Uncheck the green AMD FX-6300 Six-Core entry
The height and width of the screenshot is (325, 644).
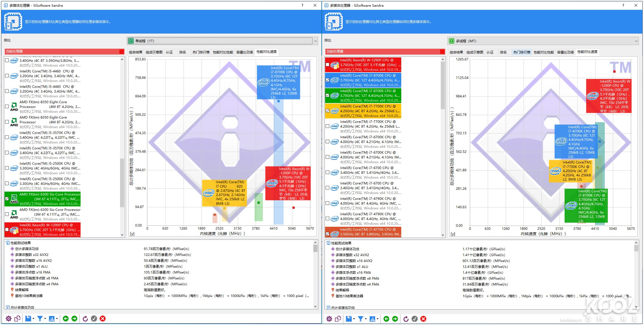(7, 199)
